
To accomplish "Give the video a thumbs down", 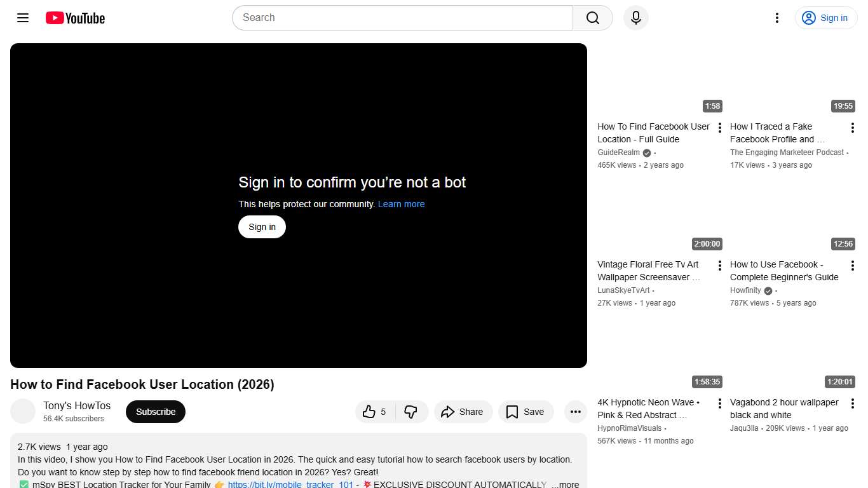I will point(412,412).
